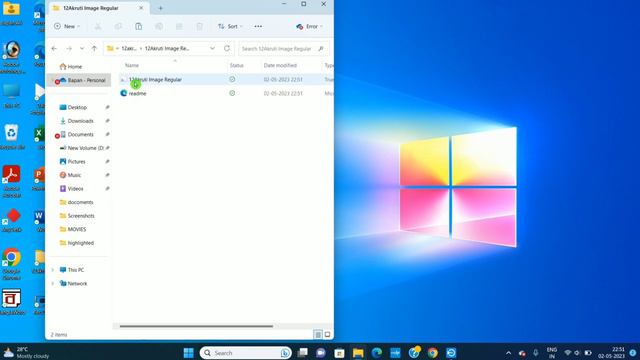The height and width of the screenshot is (360, 640).
Task: Select the readme file
Action: coord(138,93)
